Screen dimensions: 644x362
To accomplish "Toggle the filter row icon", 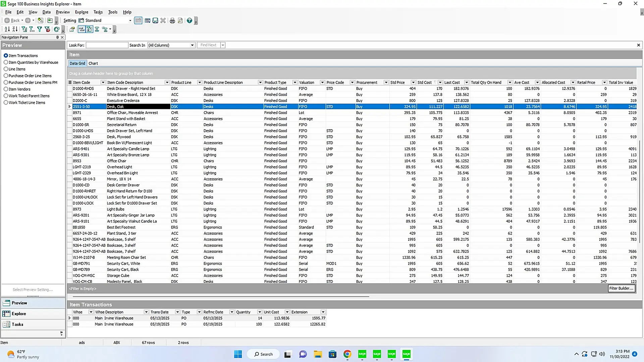I will (x=89, y=29).
